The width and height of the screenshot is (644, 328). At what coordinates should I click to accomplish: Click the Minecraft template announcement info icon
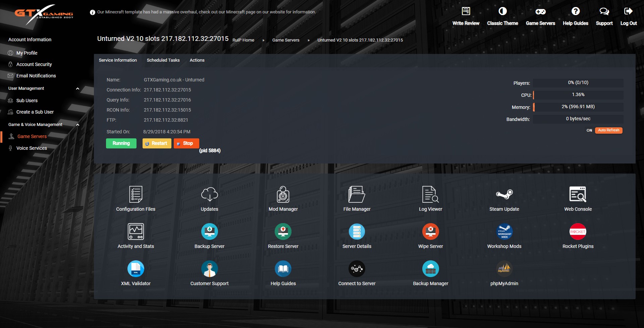pos(93,12)
